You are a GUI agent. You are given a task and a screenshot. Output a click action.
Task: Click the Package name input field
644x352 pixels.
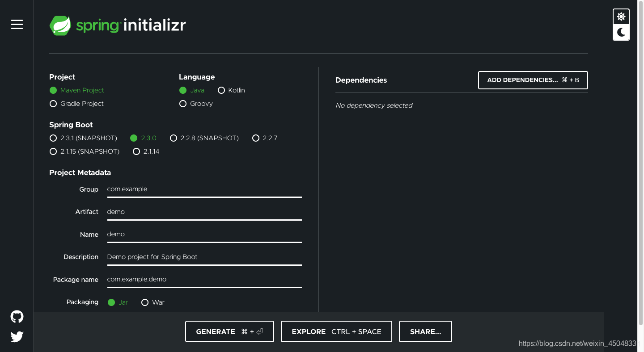point(204,279)
